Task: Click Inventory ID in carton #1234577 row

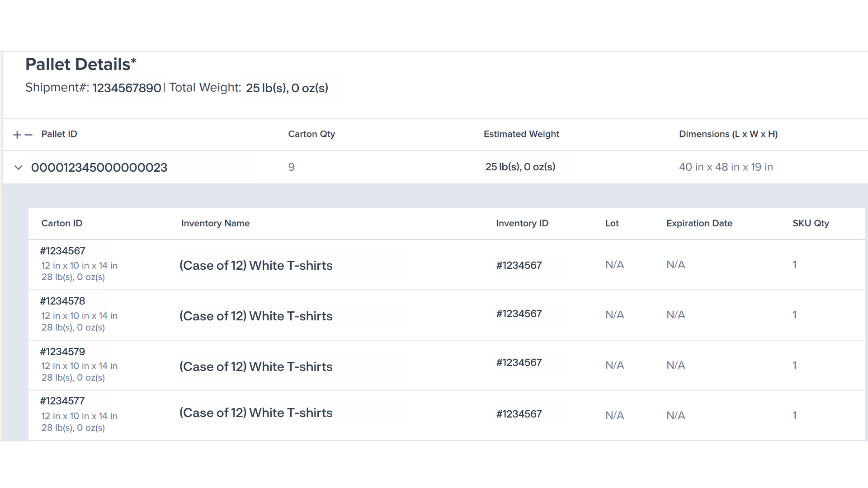Action: click(519, 414)
